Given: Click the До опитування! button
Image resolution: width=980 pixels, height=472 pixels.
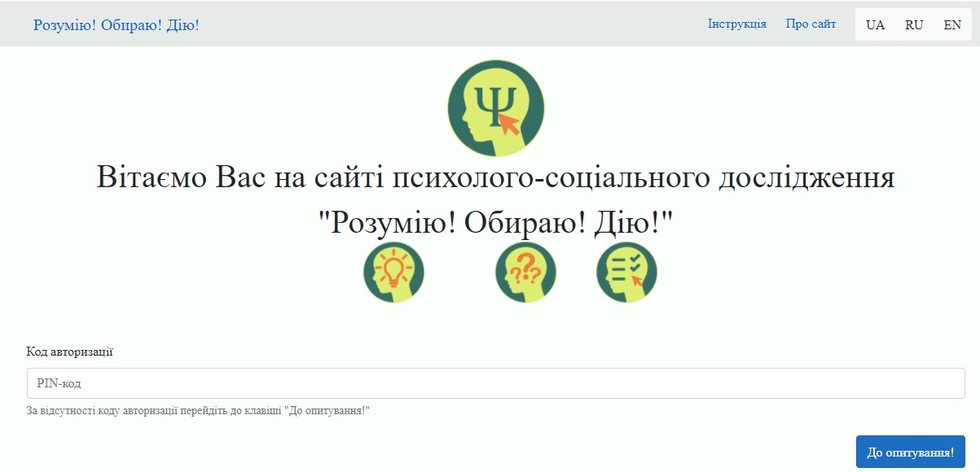Looking at the screenshot, I should coord(911,452).
